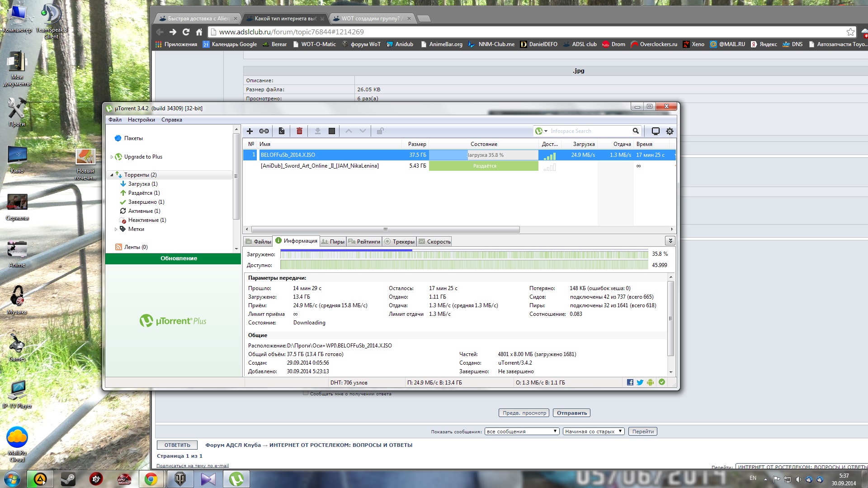This screenshot has width=868, height=488.
Task: Click the Отправить button
Action: coord(571,413)
